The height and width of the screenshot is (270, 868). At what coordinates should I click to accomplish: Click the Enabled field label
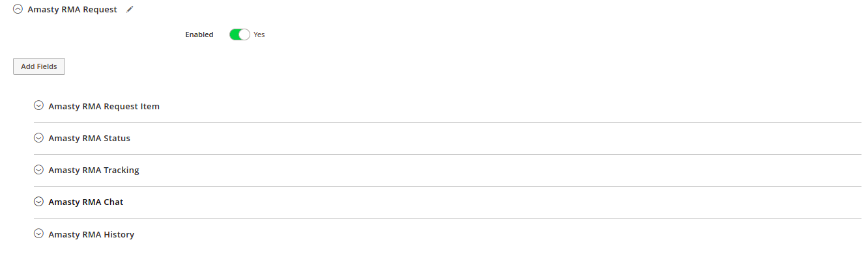tap(199, 34)
